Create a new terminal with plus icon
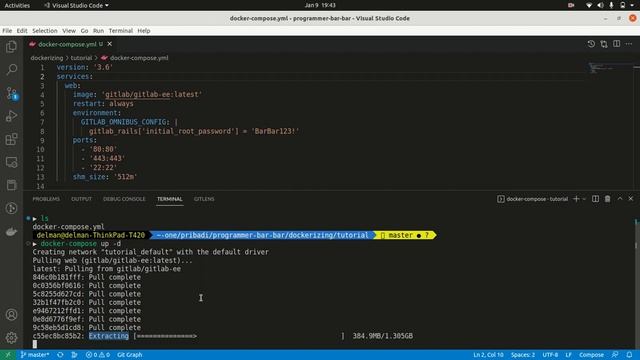 [x=576, y=199]
